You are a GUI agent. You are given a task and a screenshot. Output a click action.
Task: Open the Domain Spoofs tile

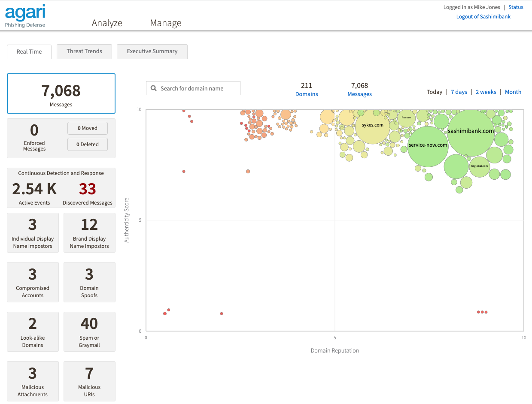tap(89, 282)
